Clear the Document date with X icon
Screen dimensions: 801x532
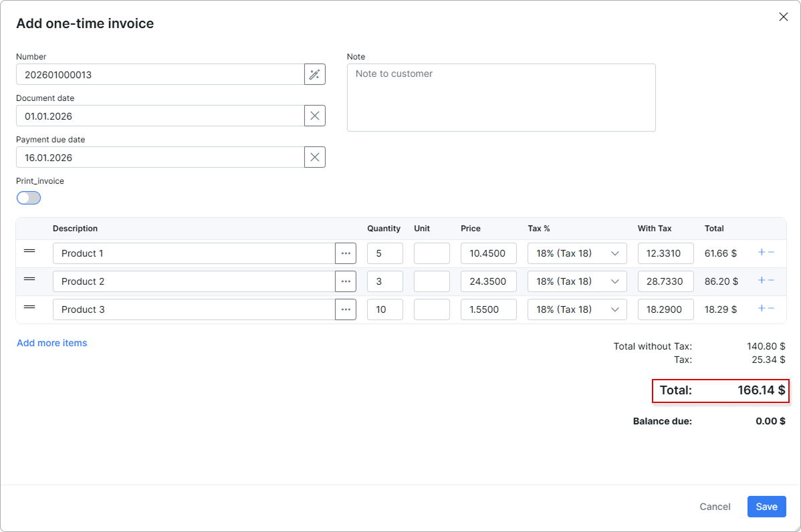tap(315, 116)
